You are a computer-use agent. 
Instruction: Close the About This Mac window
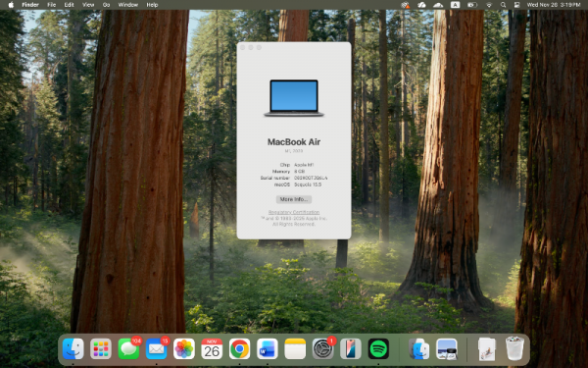243,48
